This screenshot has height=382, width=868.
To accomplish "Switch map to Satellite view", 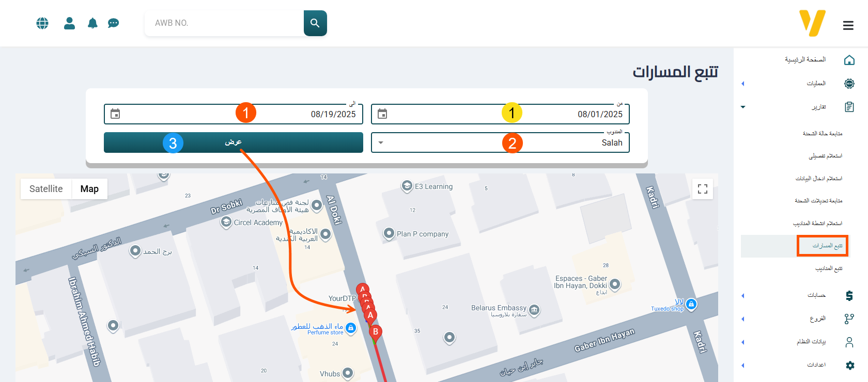I will [46, 189].
